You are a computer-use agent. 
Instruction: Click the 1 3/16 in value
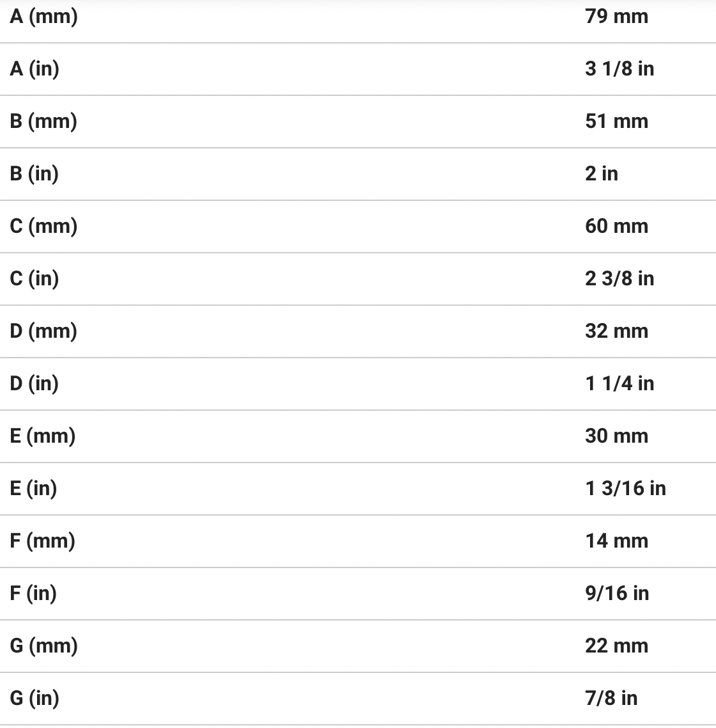[x=625, y=488]
